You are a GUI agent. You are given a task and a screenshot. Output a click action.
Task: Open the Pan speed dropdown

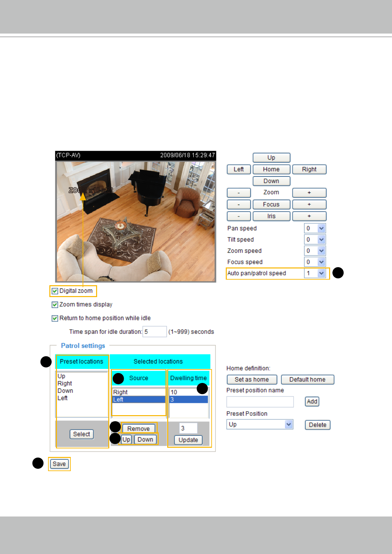coord(315,228)
